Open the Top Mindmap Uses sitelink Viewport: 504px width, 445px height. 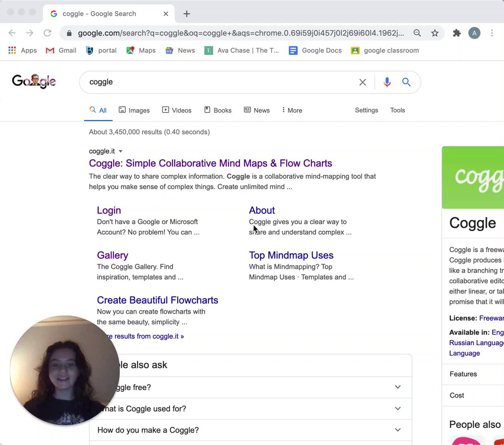tap(291, 255)
